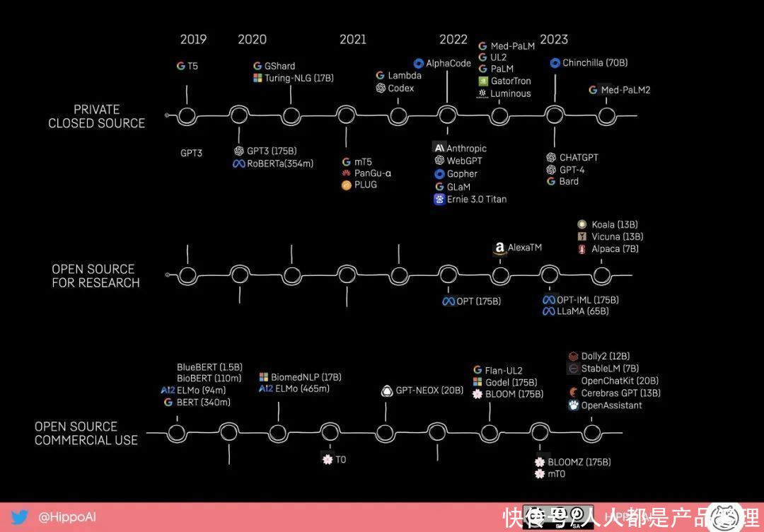Select the "OPEN SOURCE FOR RESEARCH" row heading
This screenshot has height=532, width=764.
pos(96,276)
